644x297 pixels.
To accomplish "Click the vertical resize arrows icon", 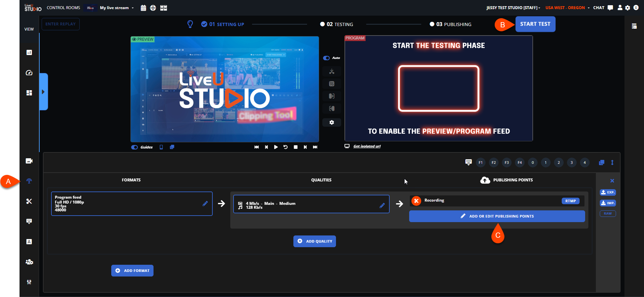I will [x=612, y=163].
